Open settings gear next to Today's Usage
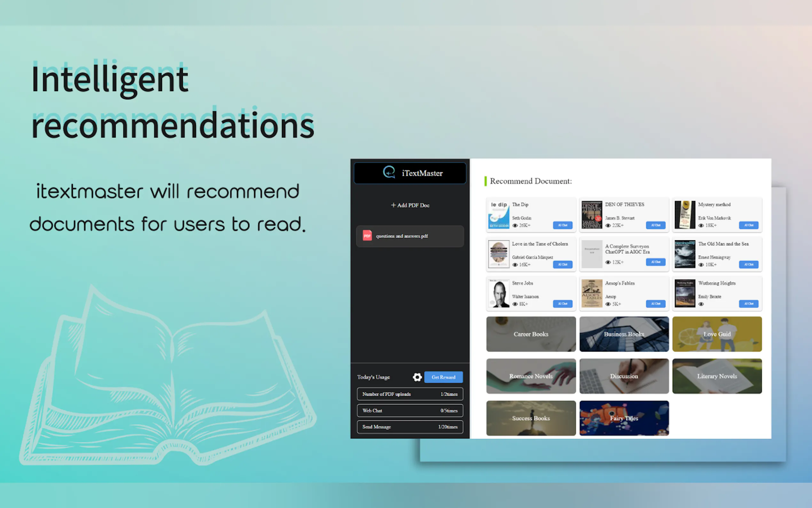Viewport: 812px width, 508px height. (x=417, y=377)
